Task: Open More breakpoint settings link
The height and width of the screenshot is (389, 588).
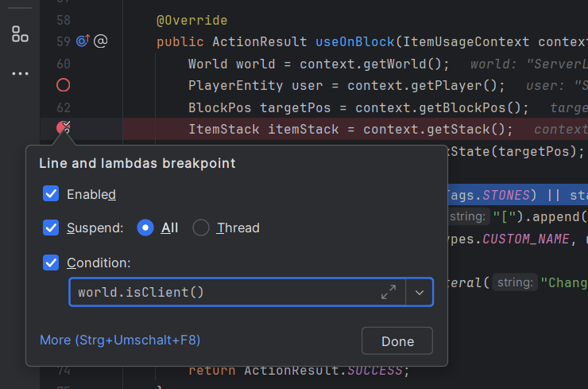Action: coord(120,340)
